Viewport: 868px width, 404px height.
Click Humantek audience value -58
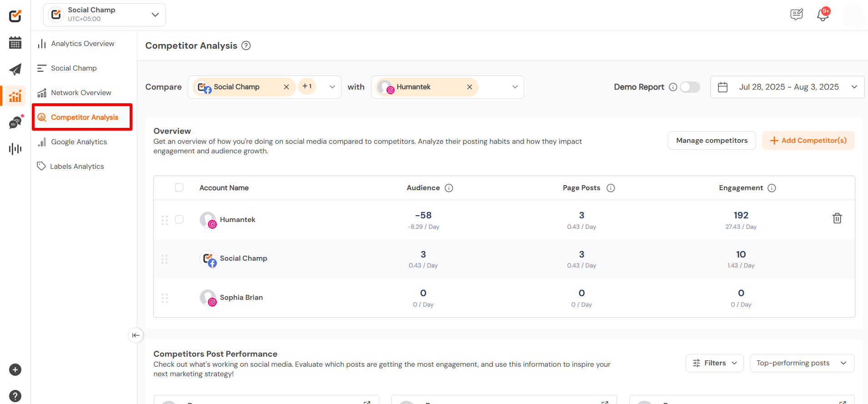click(x=423, y=215)
